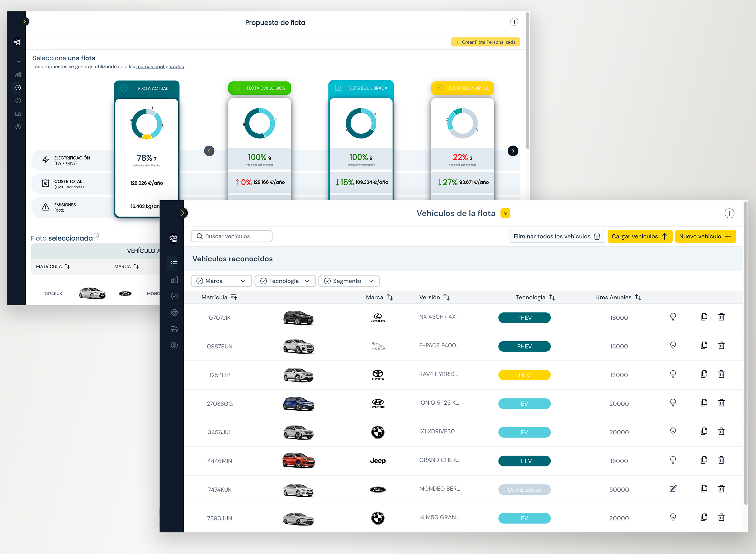
Task: Open info icon in Propuesta de flota window
Action: tap(514, 22)
